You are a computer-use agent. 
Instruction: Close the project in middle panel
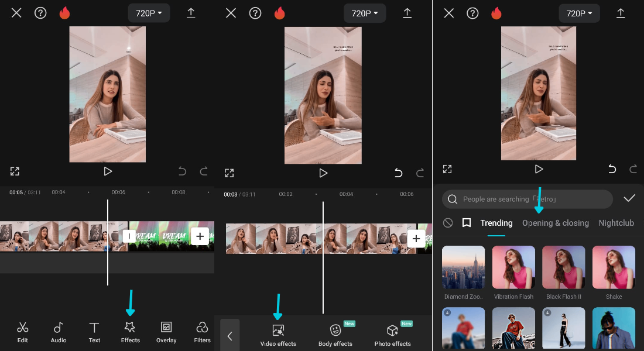click(x=231, y=13)
